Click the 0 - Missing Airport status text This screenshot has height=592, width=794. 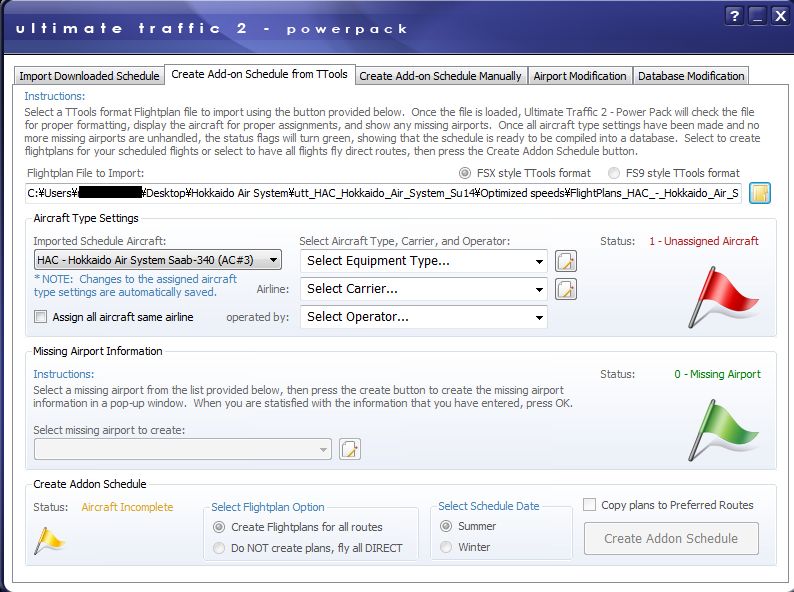pyautogui.click(x=718, y=374)
